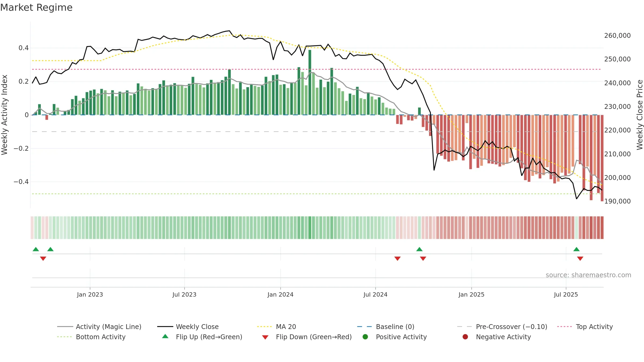Click the red flip-down marker before Jan 2023
644x362 pixels.
[43, 258]
